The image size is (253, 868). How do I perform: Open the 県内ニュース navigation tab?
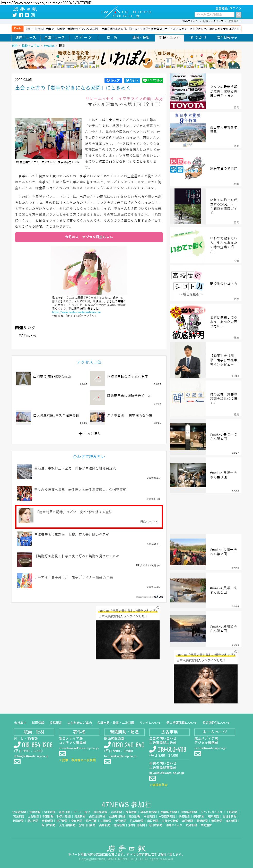click(x=25, y=37)
